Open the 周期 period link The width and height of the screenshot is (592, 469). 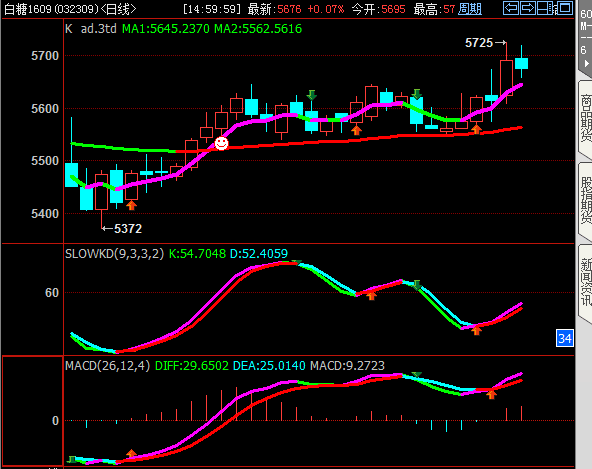click(470, 9)
